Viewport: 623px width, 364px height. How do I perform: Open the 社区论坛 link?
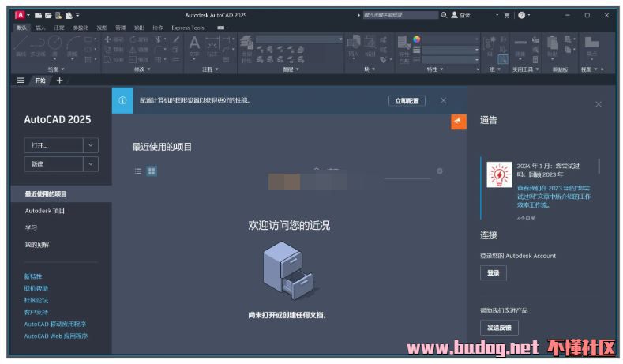click(x=36, y=300)
